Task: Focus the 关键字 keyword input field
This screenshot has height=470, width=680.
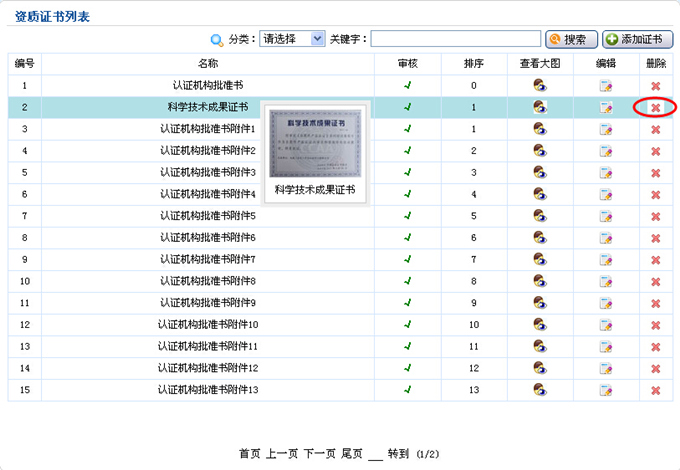Action: [x=455, y=39]
